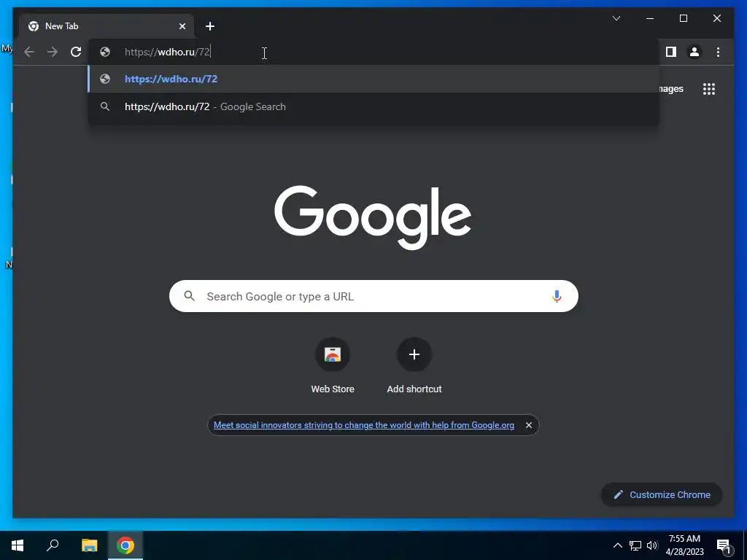The image size is (747, 560).
Task: Click the browser back arrow
Action: (29, 52)
